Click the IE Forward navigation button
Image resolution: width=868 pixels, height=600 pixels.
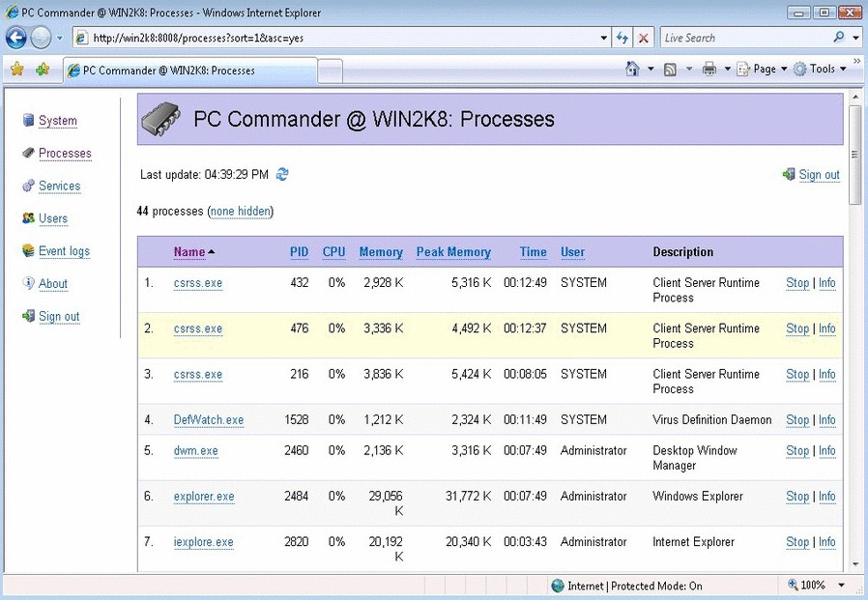41,38
